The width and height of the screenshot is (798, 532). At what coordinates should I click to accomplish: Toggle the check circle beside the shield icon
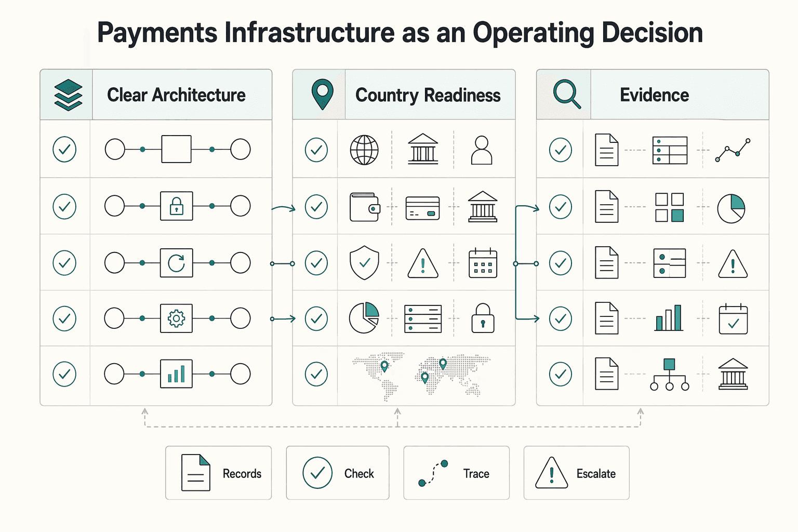point(316,263)
